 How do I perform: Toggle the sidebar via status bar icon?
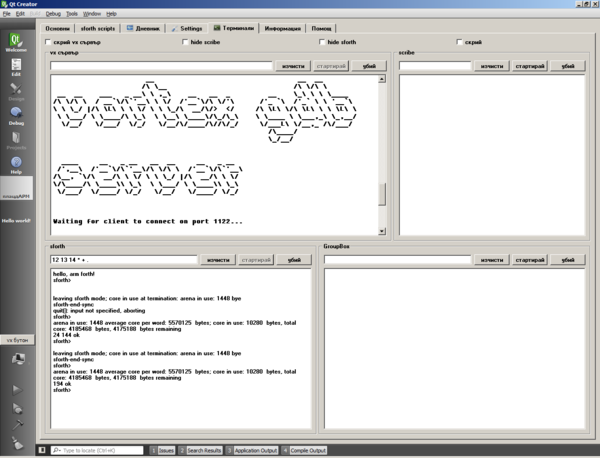tap(42, 450)
